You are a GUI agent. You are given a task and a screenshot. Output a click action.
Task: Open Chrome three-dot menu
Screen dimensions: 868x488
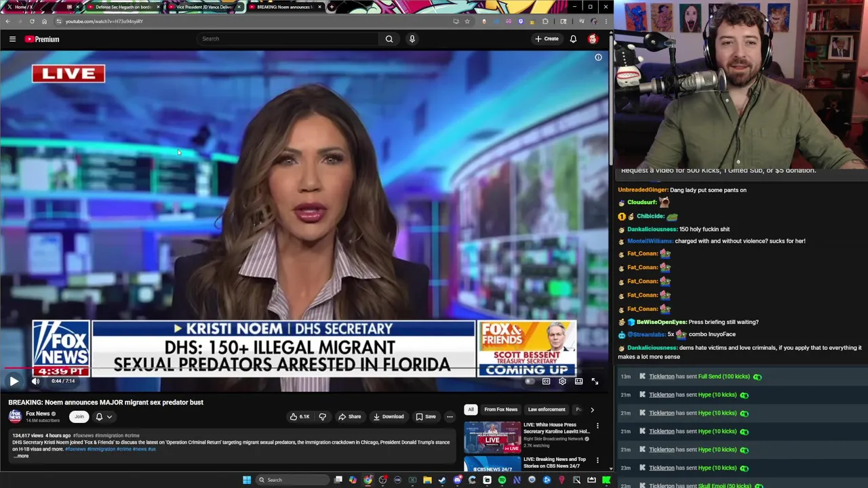pyautogui.click(x=606, y=21)
